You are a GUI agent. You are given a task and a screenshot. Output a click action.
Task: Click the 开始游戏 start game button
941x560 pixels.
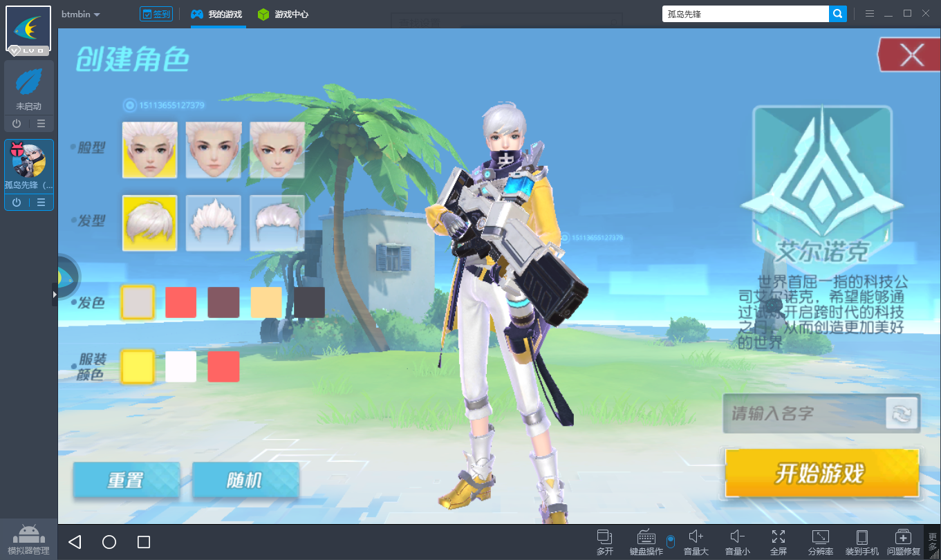(822, 473)
